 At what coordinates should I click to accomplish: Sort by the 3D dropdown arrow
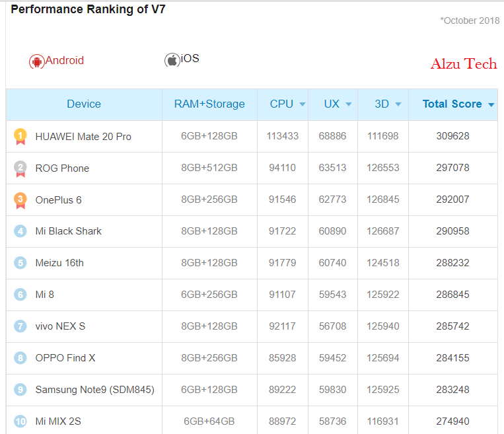point(398,104)
